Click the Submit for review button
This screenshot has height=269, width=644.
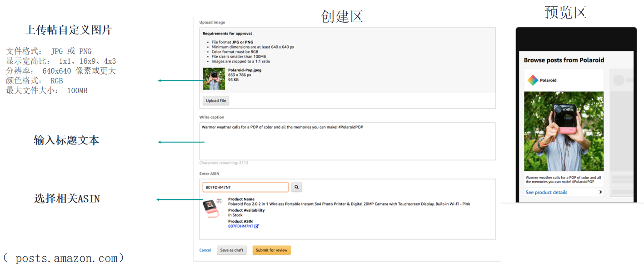point(271,250)
